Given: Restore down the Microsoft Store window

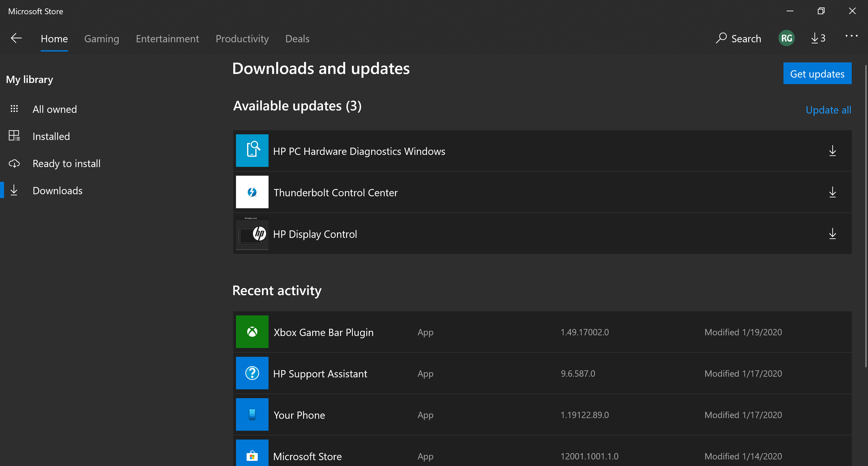Looking at the screenshot, I should point(821,11).
